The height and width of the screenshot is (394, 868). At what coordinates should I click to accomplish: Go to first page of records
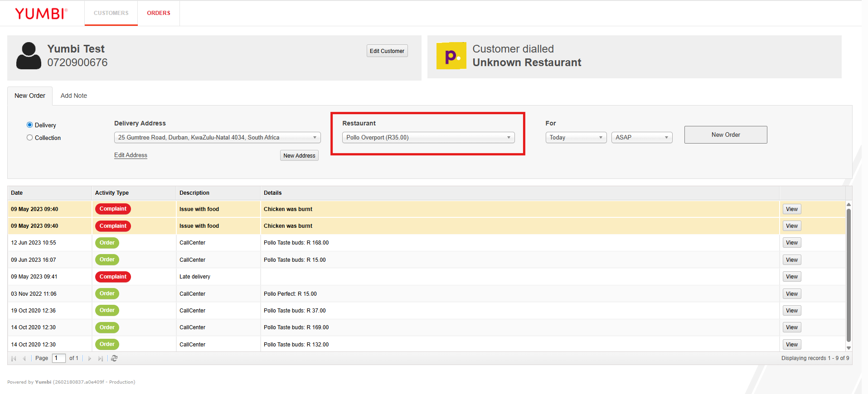14,358
